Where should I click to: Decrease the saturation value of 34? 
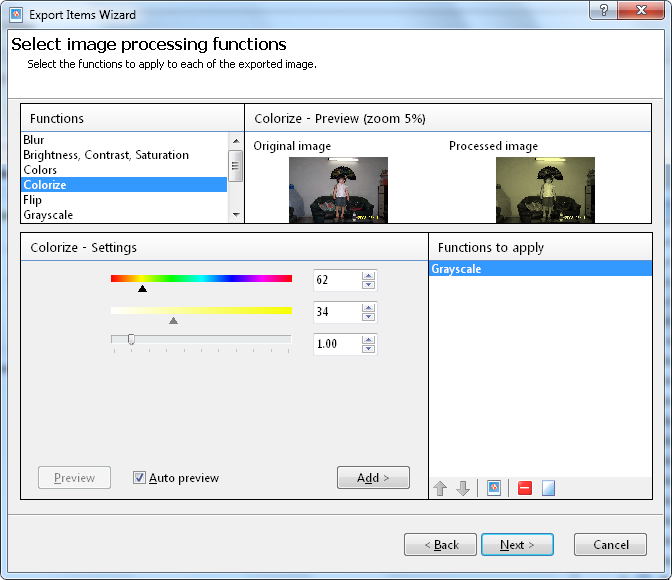coord(368,317)
